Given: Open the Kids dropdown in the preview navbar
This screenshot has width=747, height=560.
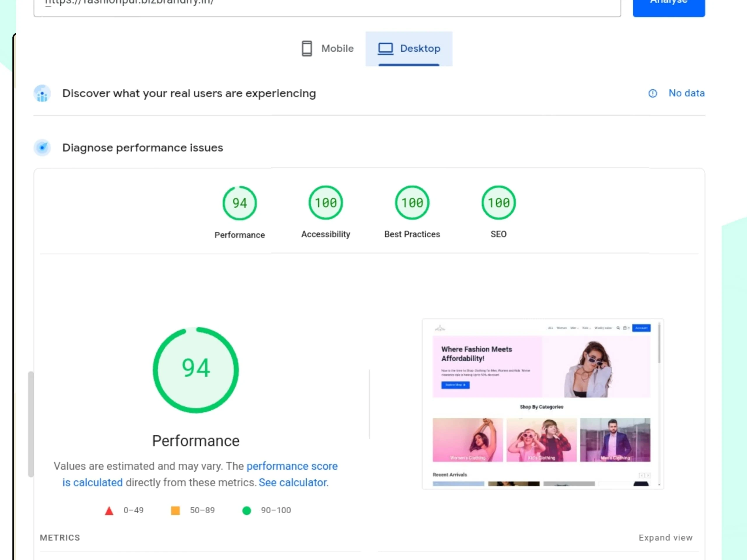Looking at the screenshot, I should (587, 328).
